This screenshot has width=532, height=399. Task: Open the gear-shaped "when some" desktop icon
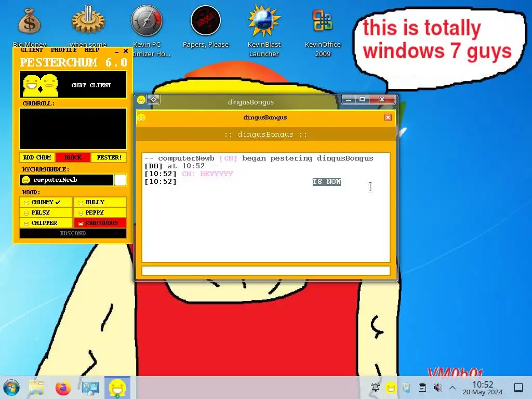[x=88, y=21]
